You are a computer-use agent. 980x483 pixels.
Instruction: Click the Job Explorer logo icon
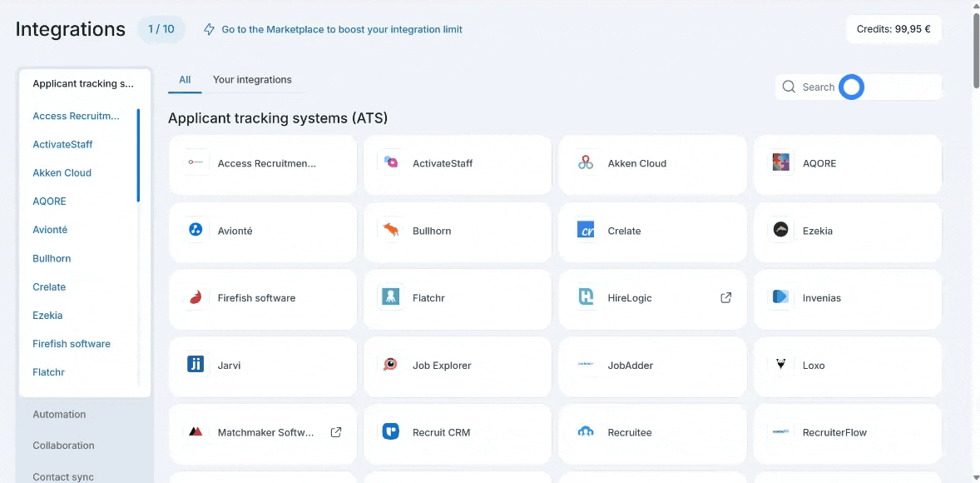tap(391, 365)
